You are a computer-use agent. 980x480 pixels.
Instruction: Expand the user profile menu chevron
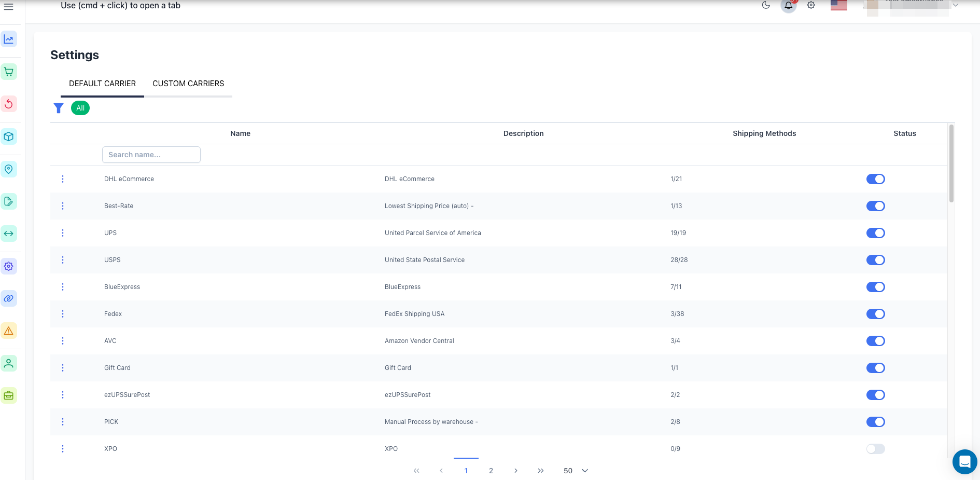click(956, 5)
